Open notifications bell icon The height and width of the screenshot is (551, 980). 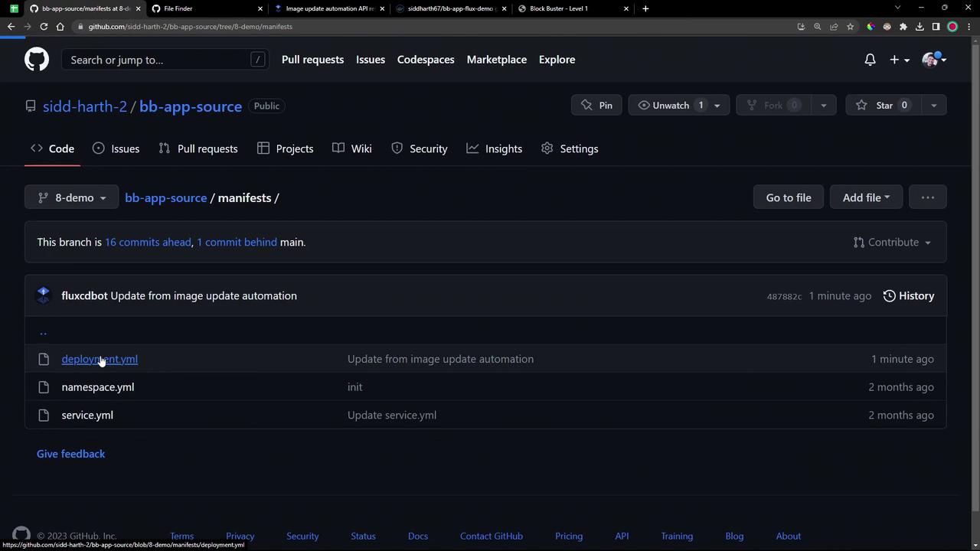[870, 60]
